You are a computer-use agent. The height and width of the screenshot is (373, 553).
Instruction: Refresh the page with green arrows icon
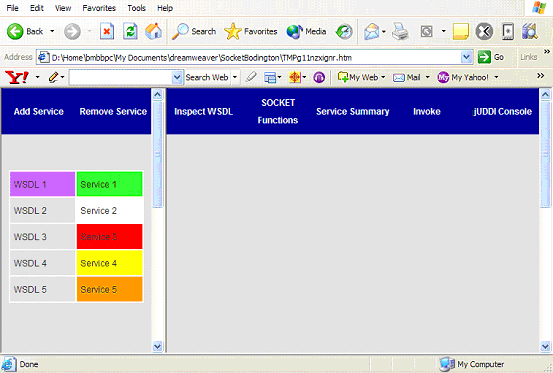[130, 31]
